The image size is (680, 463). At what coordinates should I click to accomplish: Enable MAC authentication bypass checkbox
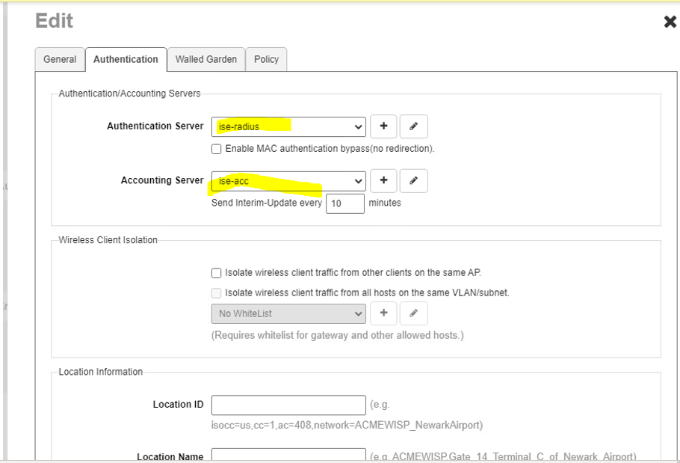pyautogui.click(x=216, y=149)
